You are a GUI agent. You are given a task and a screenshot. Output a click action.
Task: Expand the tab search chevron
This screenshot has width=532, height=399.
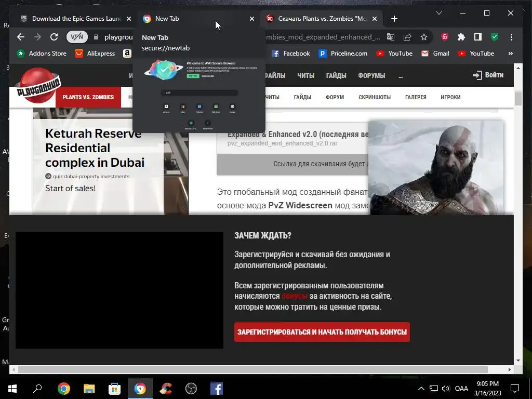pyautogui.click(x=439, y=13)
